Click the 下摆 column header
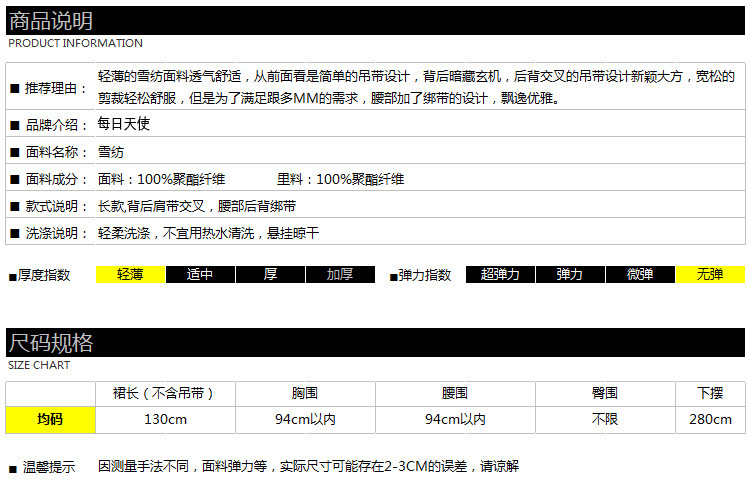 coord(710,394)
